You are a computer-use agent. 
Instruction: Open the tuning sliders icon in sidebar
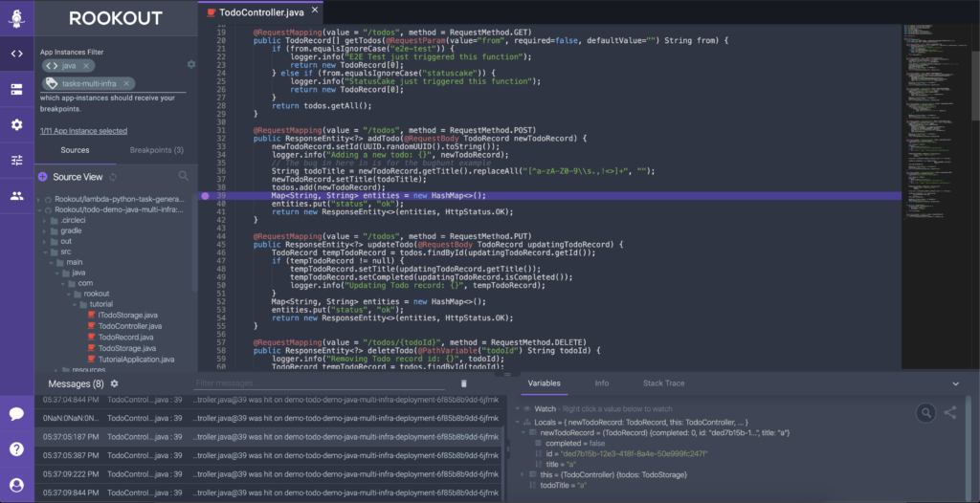coord(17,161)
